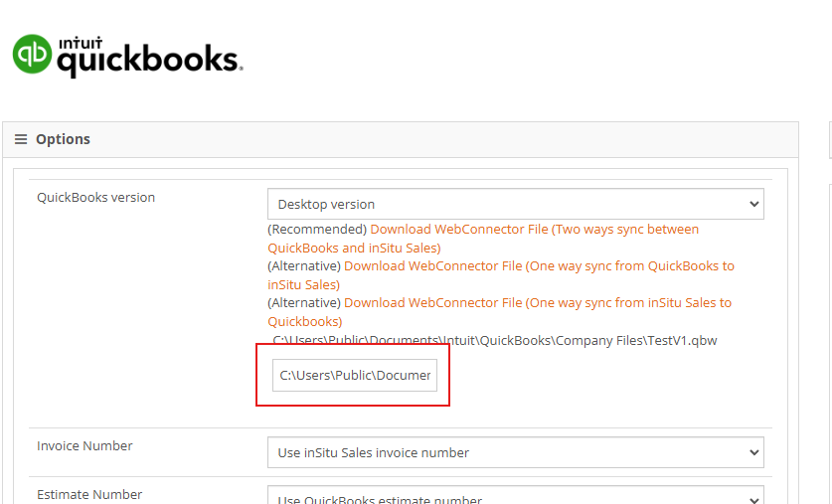Image resolution: width=832 pixels, height=504 pixels.
Task: Click the Invoice Number label
Action: click(x=84, y=445)
